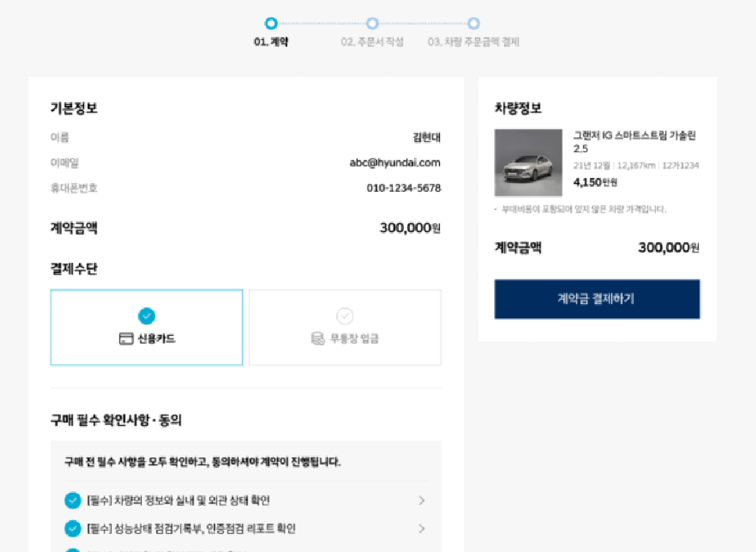The height and width of the screenshot is (552, 756).
Task: Enable the 무통장 입금 payment option
Action: [x=345, y=327]
